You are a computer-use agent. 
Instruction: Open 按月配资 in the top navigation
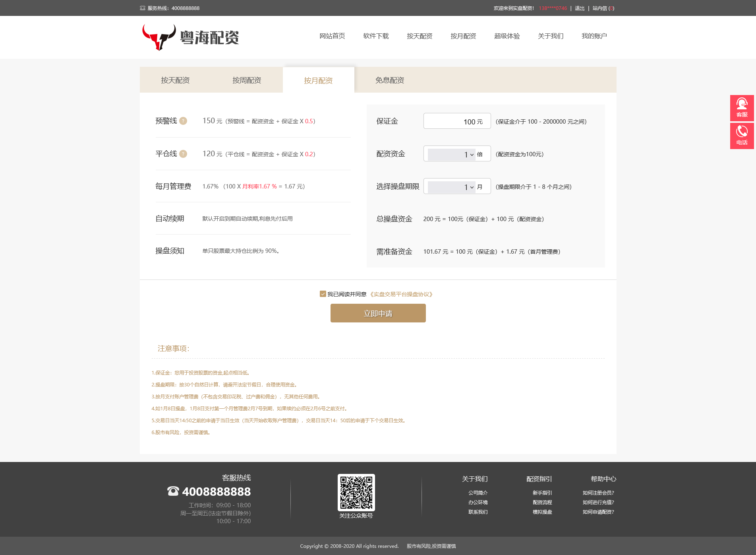[x=463, y=36]
